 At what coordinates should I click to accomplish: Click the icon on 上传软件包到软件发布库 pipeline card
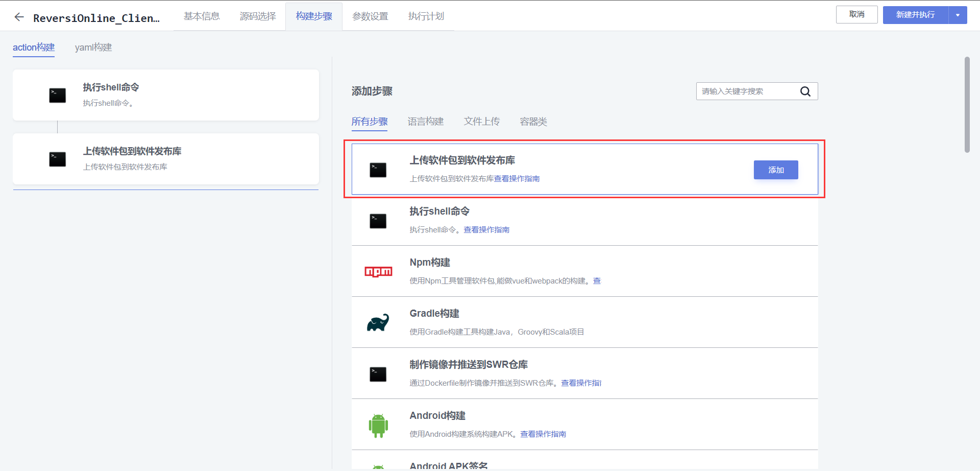[x=57, y=159]
